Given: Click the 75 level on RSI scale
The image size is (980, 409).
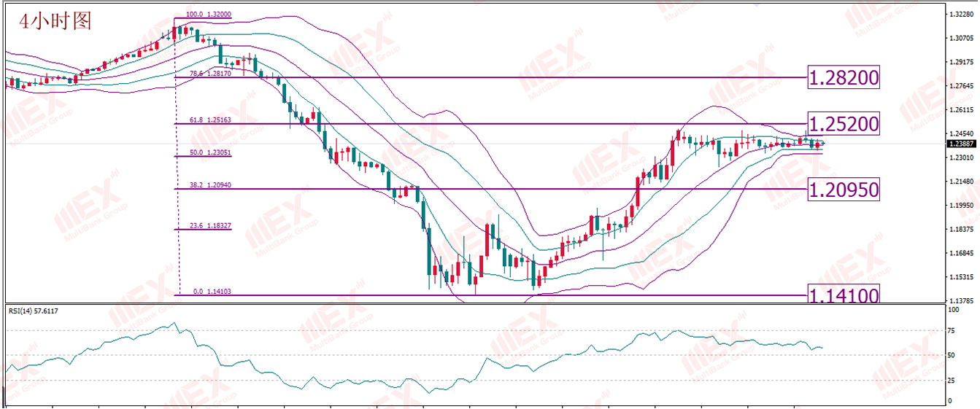Looking at the screenshot, I should point(952,331).
